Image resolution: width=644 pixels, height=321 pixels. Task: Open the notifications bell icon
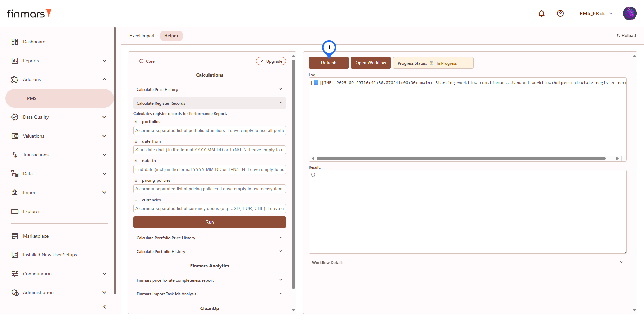(542, 13)
